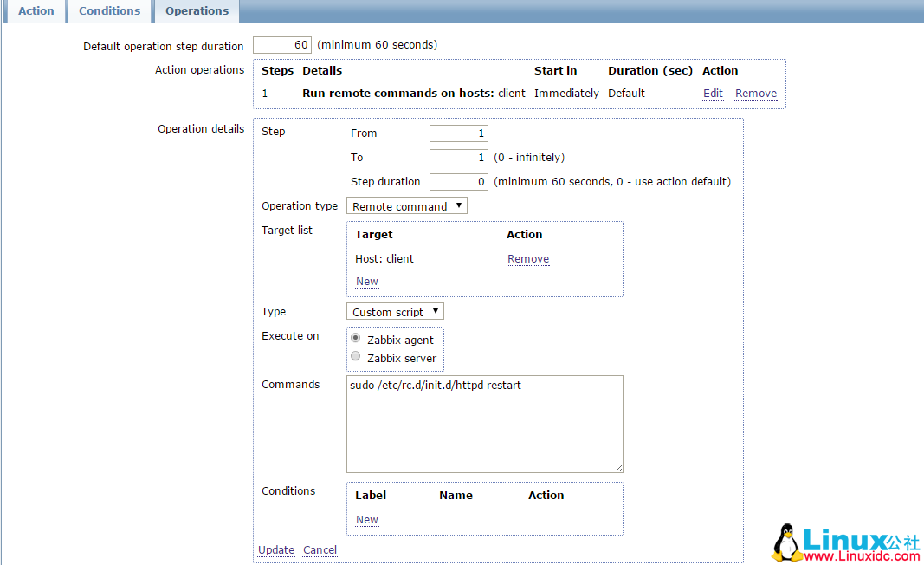Click the Update link
Viewport: 924px width, 565px height.
coord(276,550)
